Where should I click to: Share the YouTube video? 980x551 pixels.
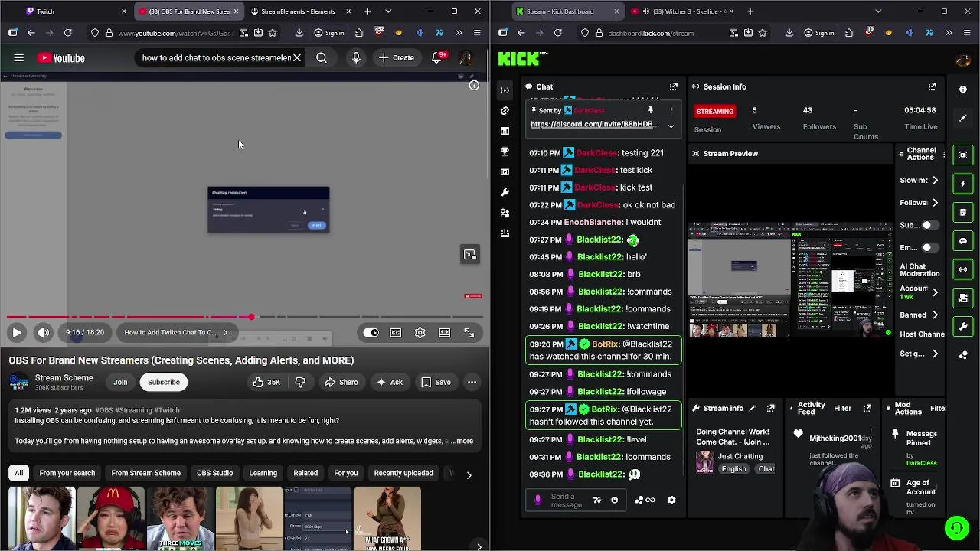click(x=341, y=382)
